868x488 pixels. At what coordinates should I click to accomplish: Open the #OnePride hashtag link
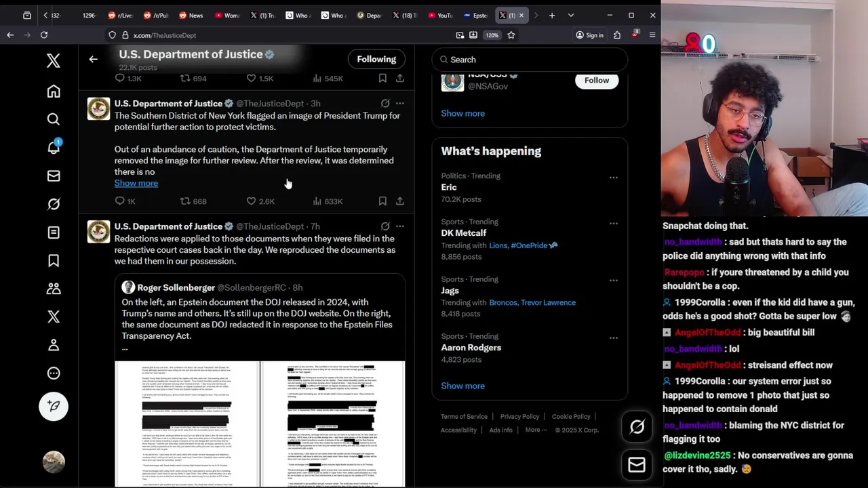coord(534,245)
